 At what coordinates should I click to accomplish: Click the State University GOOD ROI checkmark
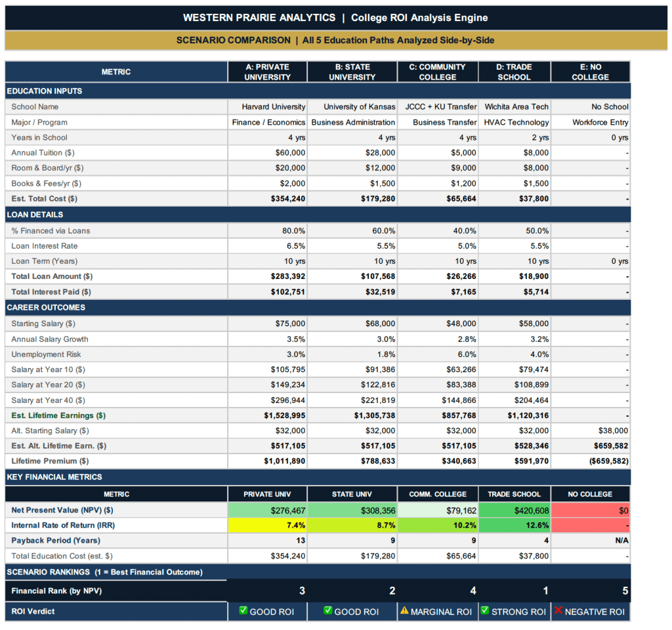(x=327, y=611)
